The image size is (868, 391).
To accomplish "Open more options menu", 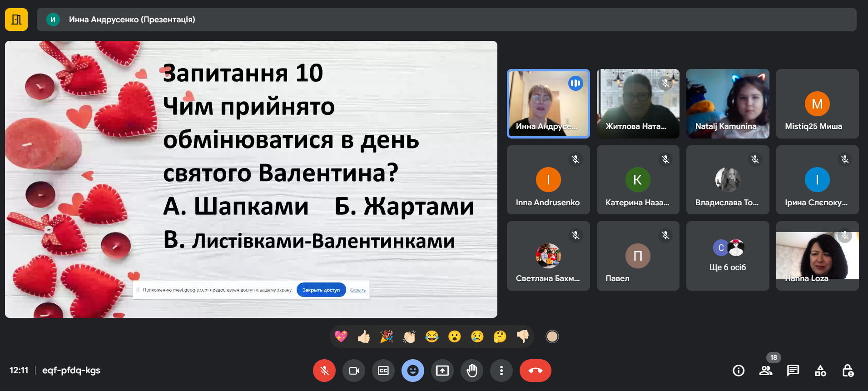I will coord(501,371).
